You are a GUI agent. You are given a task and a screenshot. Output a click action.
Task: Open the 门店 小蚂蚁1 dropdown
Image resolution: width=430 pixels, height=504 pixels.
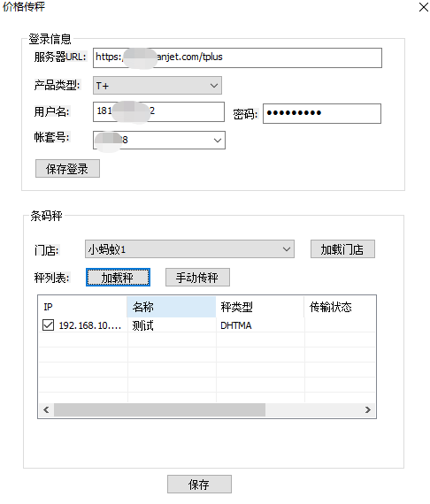[x=189, y=248]
